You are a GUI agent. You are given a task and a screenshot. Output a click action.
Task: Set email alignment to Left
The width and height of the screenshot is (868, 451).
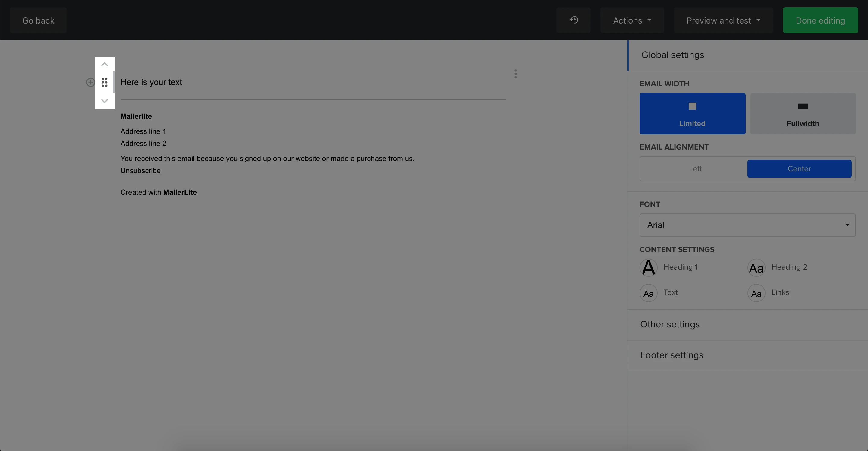coord(695,169)
